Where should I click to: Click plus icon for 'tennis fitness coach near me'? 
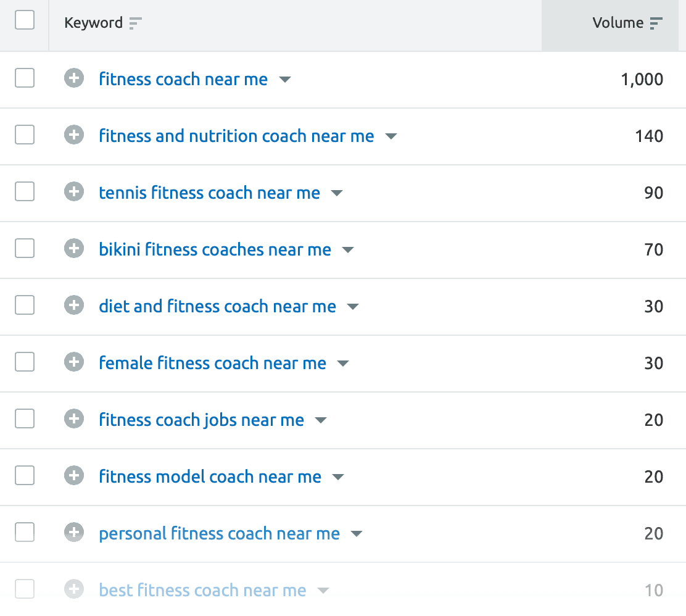pyautogui.click(x=73, y=192)
